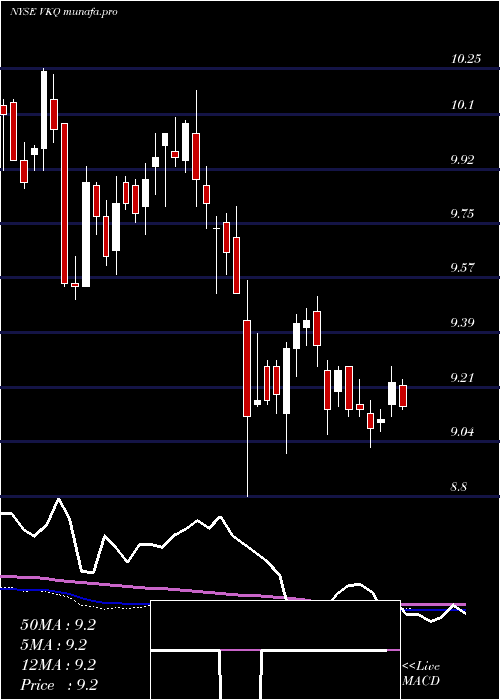Click the 9.21 price axis label
Viewport: 500px width, 700px height.
[462, 378]
